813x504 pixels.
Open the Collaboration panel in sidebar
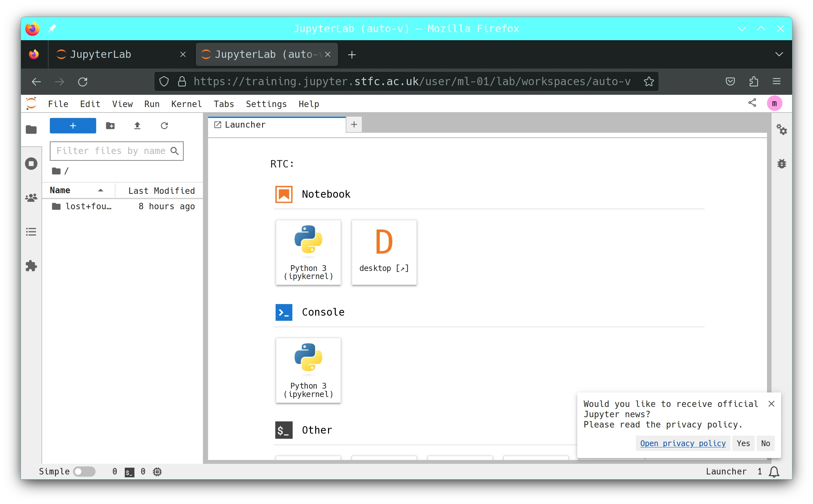coord(31,198)
